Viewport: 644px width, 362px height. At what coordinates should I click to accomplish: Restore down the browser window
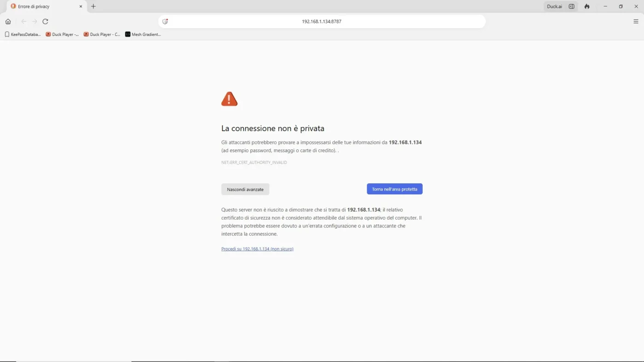pyautogui.click(x=621, y=6)
